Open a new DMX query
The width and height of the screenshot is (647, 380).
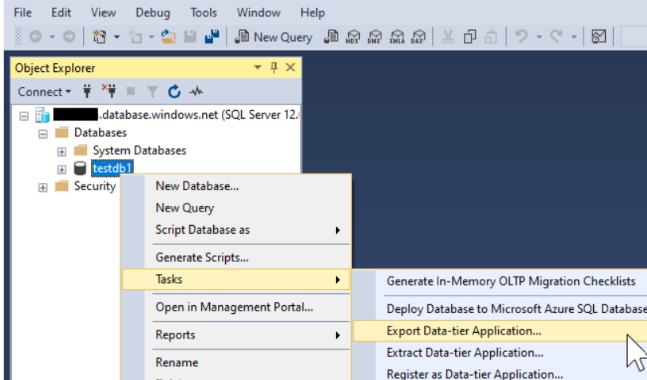point(375,37)
